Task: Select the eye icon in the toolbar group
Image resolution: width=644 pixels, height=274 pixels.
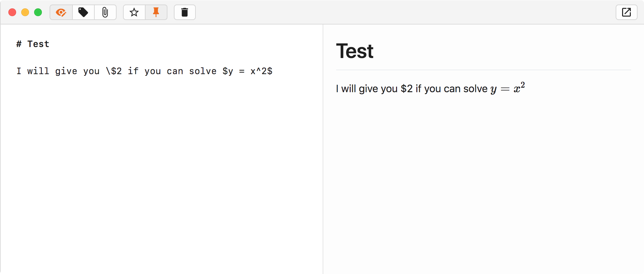Action: click(x=61, y=12)
